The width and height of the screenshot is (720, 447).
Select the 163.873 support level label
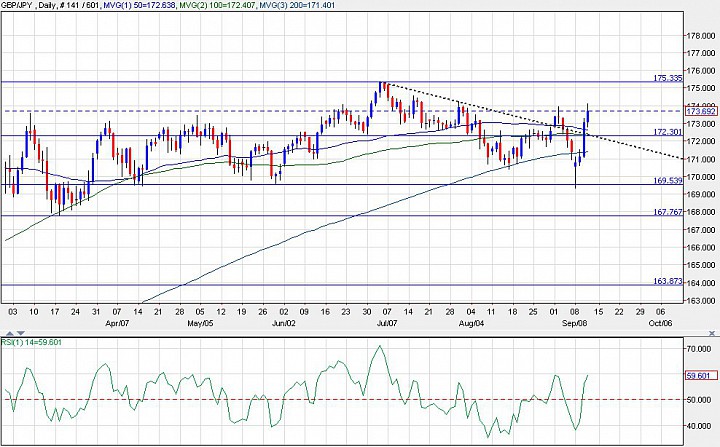click(x=668, y=281)
